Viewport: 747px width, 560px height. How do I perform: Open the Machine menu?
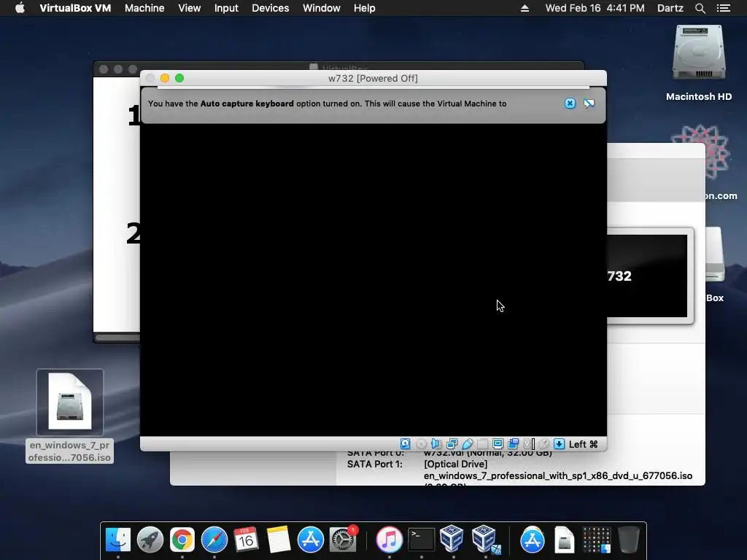point(144,8)
